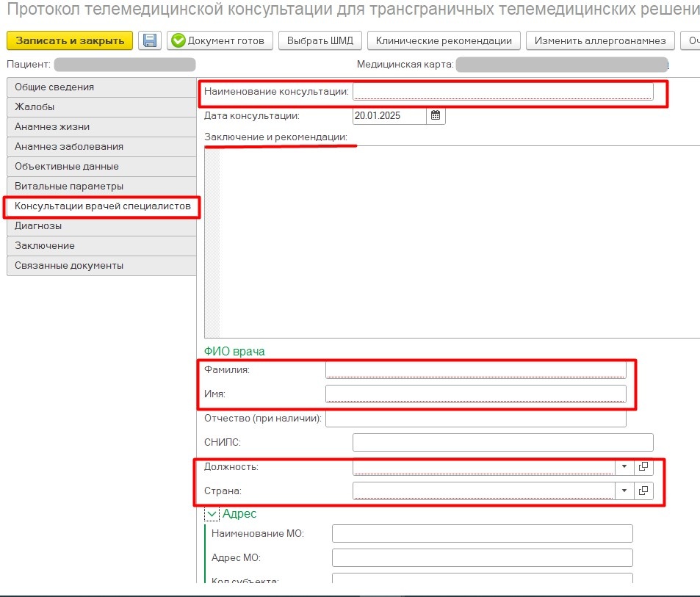Click into the СНИЛС input field
700x597 pixels.
502,442
